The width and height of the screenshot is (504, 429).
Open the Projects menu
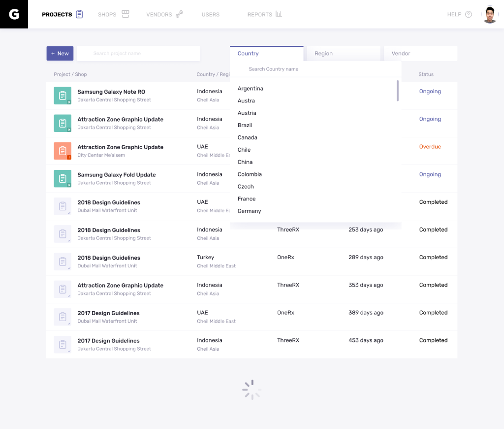click(x=57, y=14)
